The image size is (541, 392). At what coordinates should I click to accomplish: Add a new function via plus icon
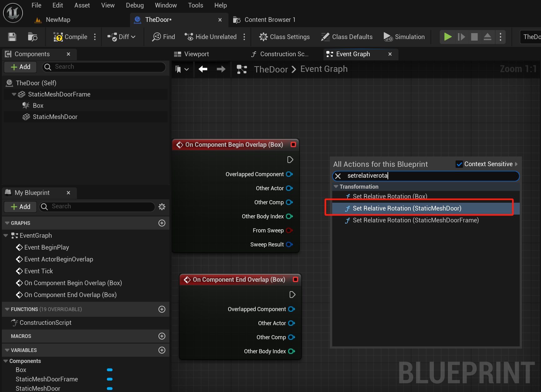pyautogui.click(x=162, y=309)
